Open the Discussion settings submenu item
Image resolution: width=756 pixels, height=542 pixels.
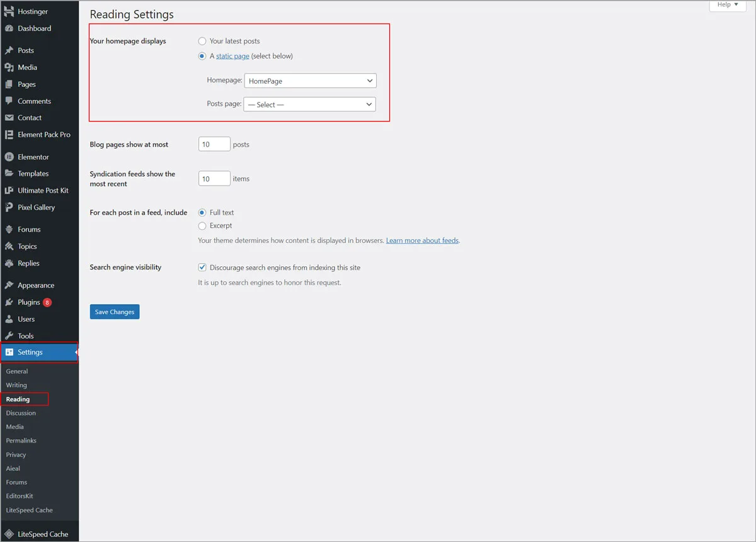pyautogui.click(x=21, y=413)
